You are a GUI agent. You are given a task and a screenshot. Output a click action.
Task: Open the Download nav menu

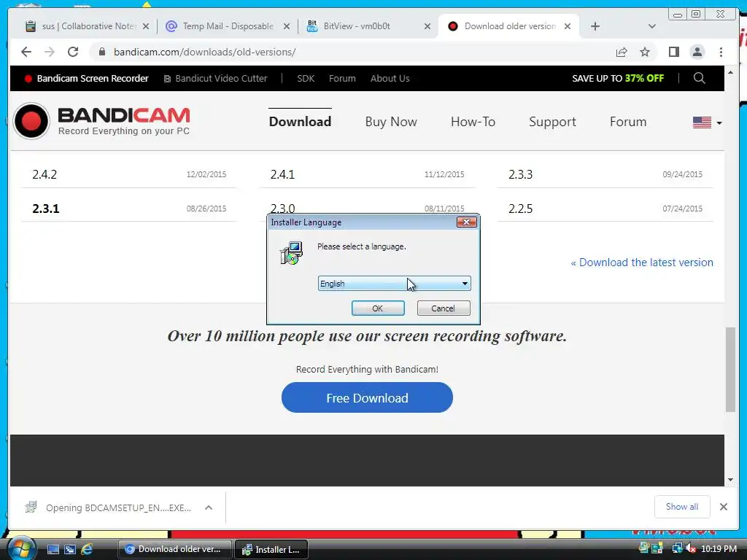300,122
